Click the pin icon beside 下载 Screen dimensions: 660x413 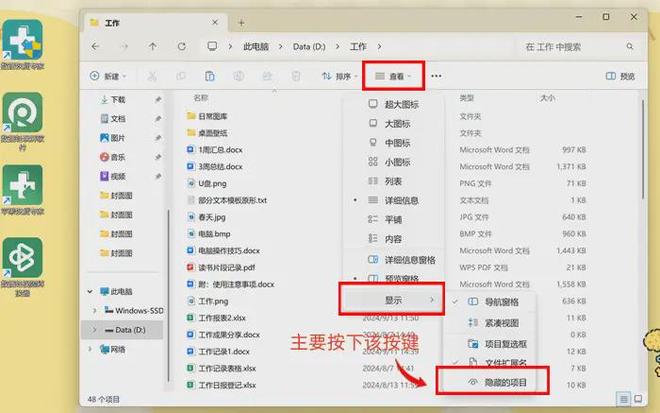[158, 100]
